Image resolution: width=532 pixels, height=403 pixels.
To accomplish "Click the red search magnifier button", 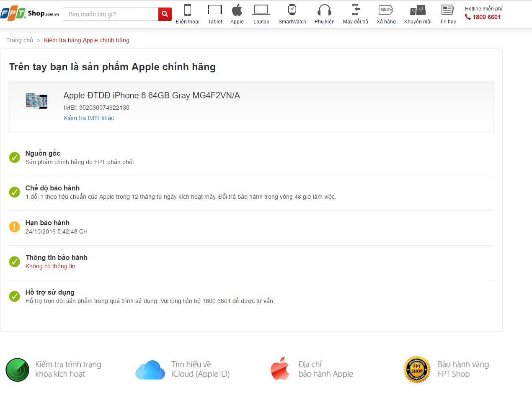I will (165, 14).
